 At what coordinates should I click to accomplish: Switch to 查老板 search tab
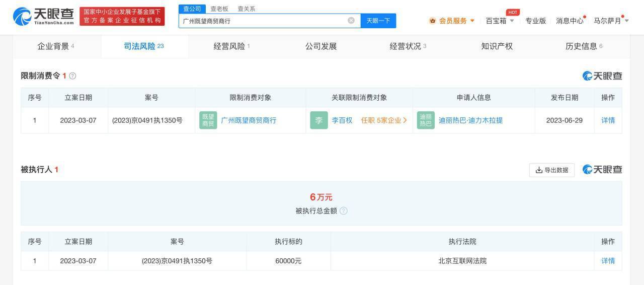[x=219, y=9]
